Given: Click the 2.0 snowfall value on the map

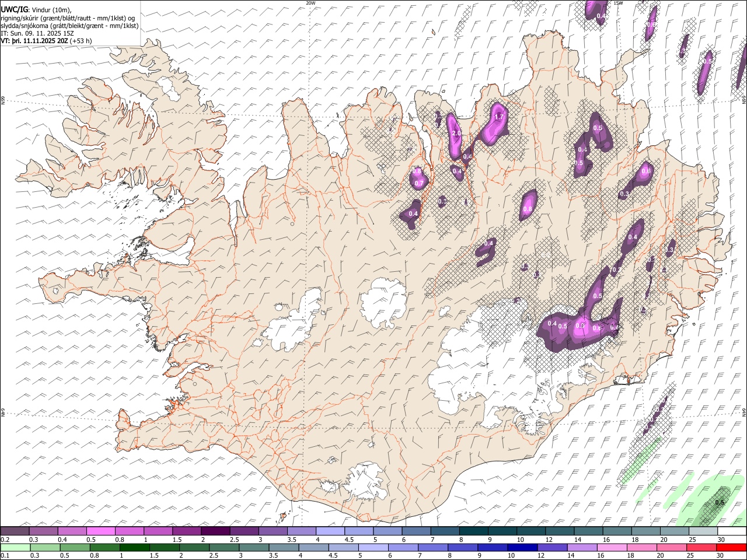Looking at the screenshot, I should 456,134.
